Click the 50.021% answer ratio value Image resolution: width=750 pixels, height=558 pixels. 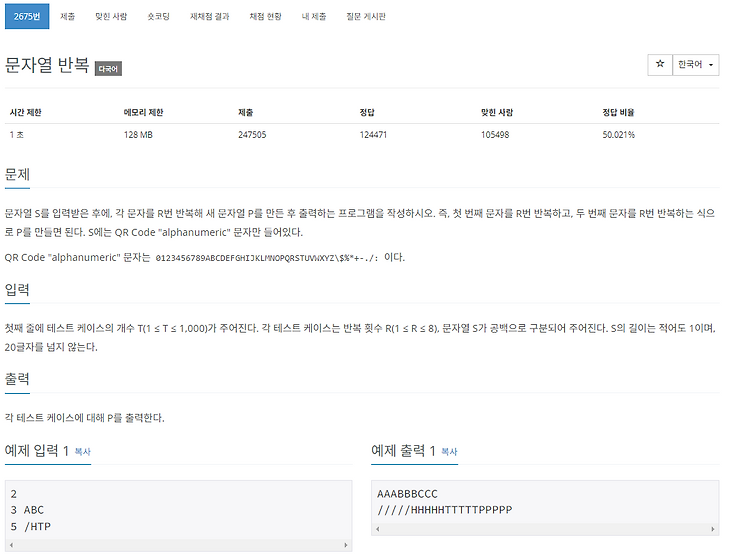pyautogui.click(x=618, y=135)
